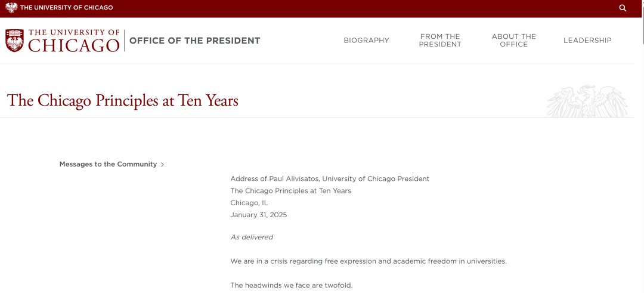The width and height of the screenshot is (644, 293).
Task: Open the Biography menu item
Action: 366,41
